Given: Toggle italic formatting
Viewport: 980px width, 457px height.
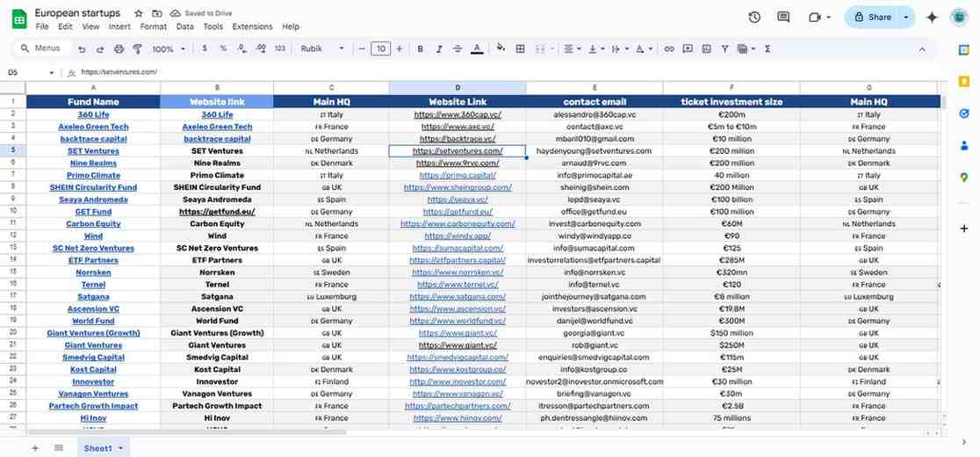Looking at the screenshot, I should click(439, 48).
